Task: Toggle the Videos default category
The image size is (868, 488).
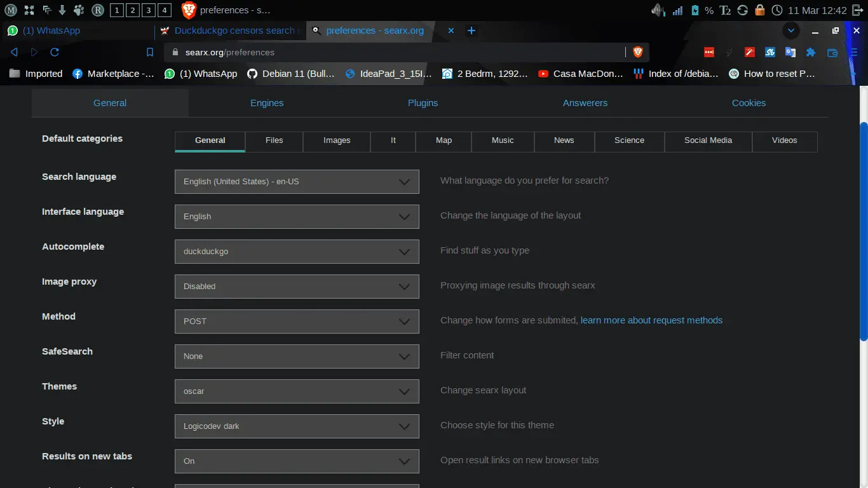Action: (x=784, y=141)
